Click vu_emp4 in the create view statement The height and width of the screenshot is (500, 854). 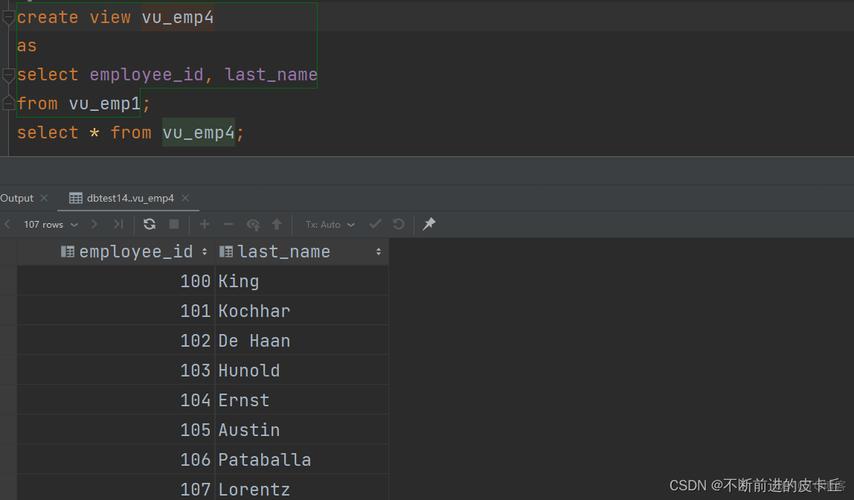(x=178, y=17)
